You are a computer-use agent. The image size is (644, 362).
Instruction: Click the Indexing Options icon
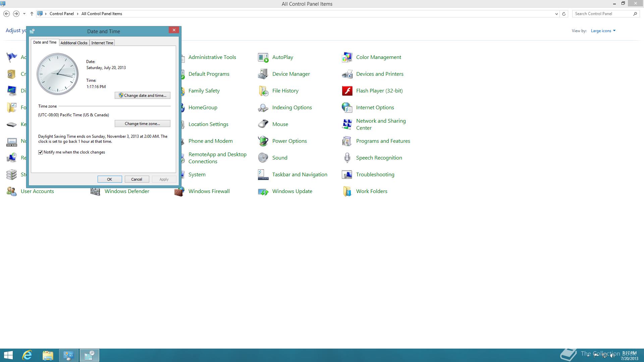point(263,108)
